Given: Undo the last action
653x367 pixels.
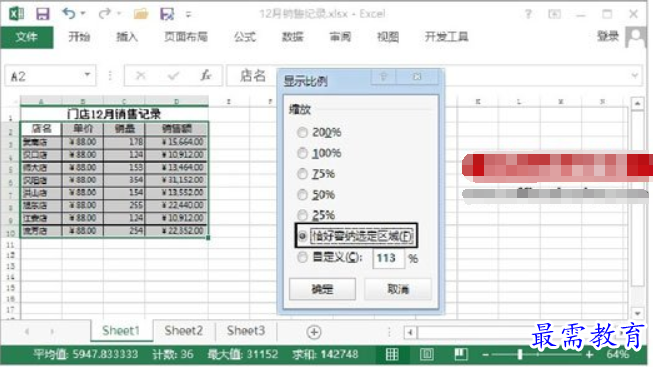Looking at the screenshot, I should click(x=68, y=14).
